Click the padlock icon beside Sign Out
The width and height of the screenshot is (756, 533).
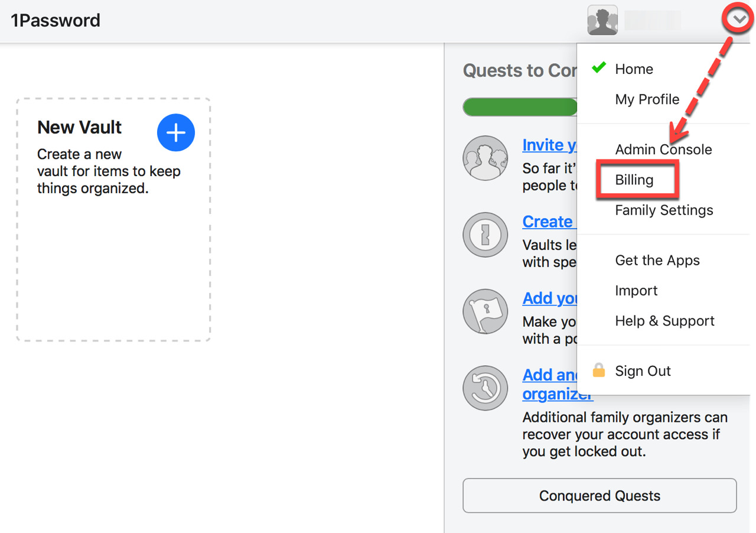599,370
